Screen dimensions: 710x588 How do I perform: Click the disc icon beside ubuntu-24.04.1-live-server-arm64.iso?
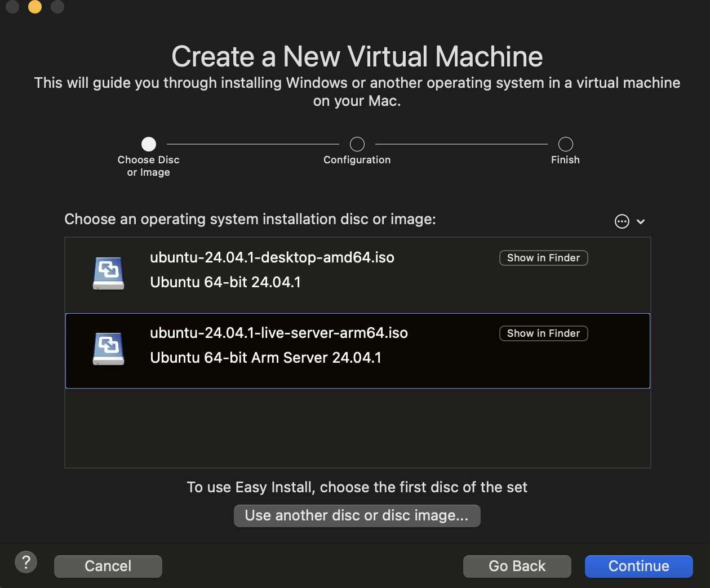click(108, 348)
